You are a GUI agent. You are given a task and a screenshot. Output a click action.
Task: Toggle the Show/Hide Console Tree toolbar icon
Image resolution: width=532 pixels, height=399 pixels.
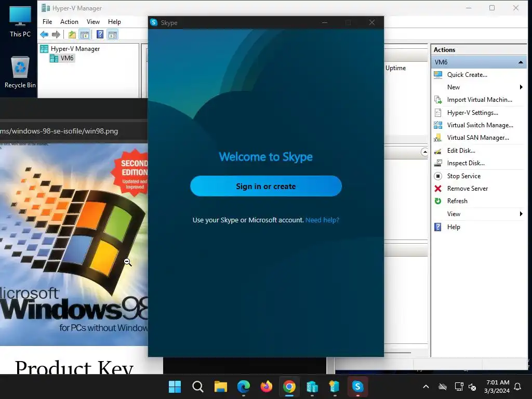(85, 34)
